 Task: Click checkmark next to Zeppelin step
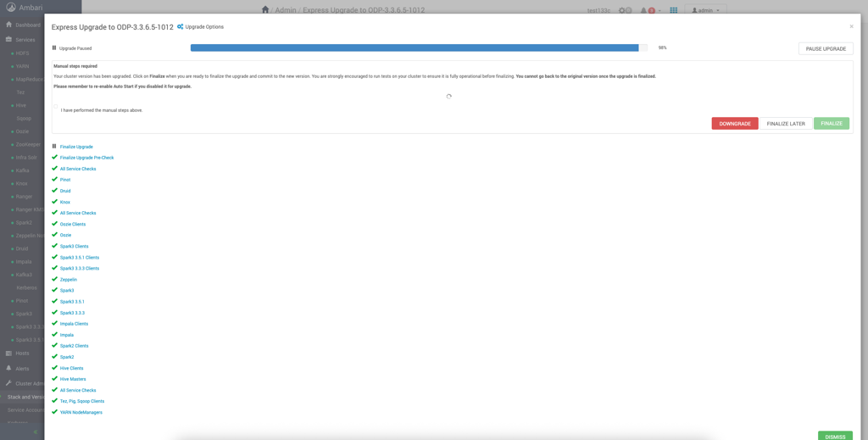(54, 279)
